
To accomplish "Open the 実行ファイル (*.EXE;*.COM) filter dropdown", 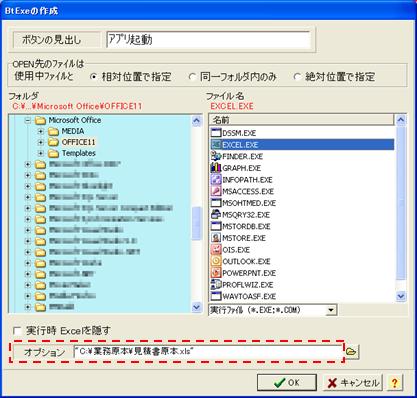I will tap(330, 310).
